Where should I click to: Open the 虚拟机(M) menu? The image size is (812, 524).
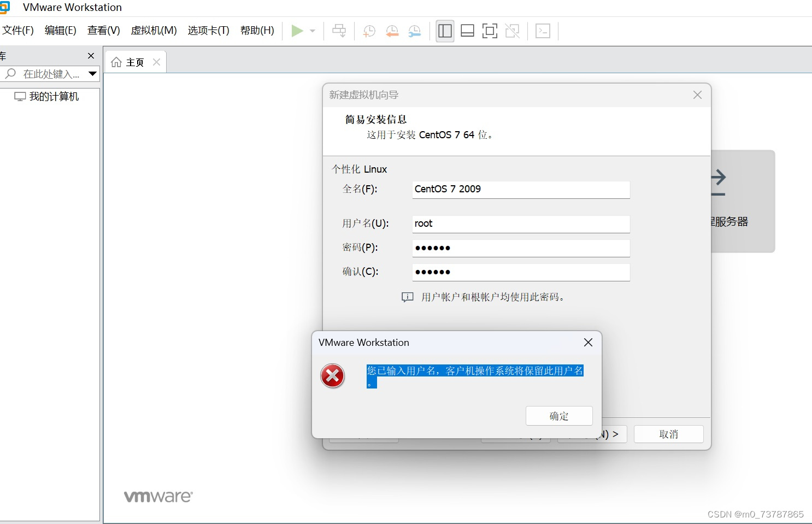(154, 31)
